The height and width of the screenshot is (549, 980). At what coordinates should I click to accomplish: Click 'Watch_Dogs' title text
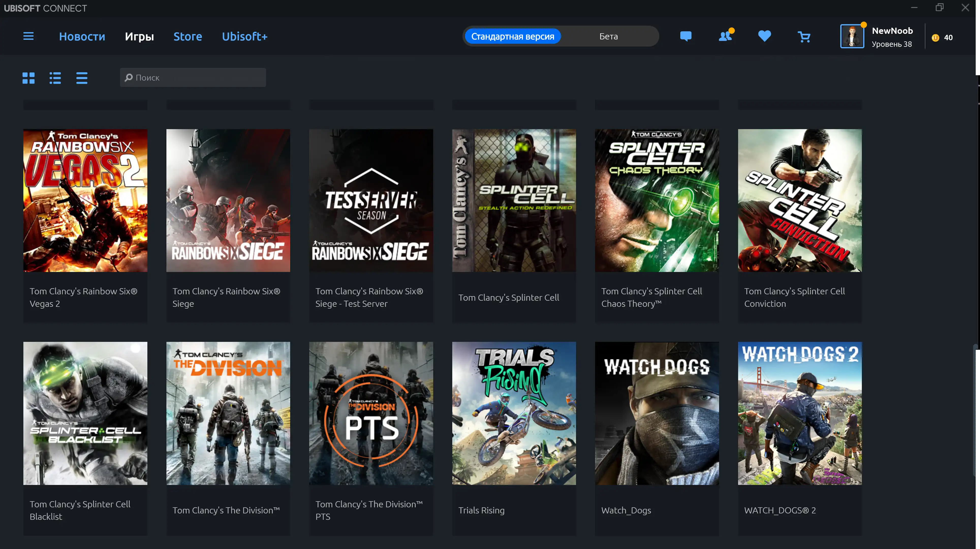tap(626, 510)
